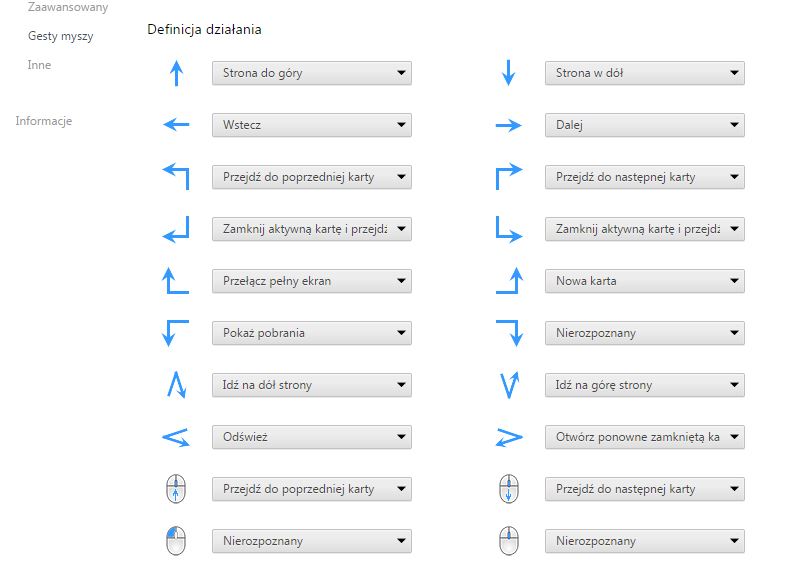This screenshot has width=791, height=563.
Task: Click the right arrow gesture icon beside Dalej
Action: [508, 125]
